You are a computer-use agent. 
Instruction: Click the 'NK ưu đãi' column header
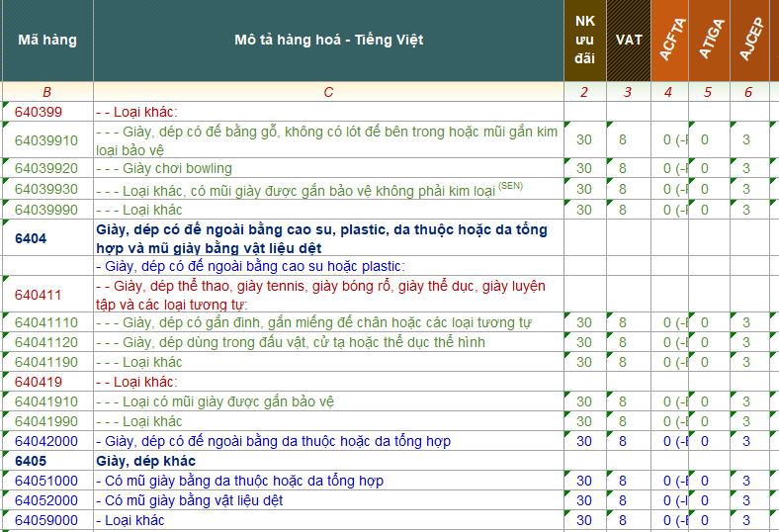point(584,41)
